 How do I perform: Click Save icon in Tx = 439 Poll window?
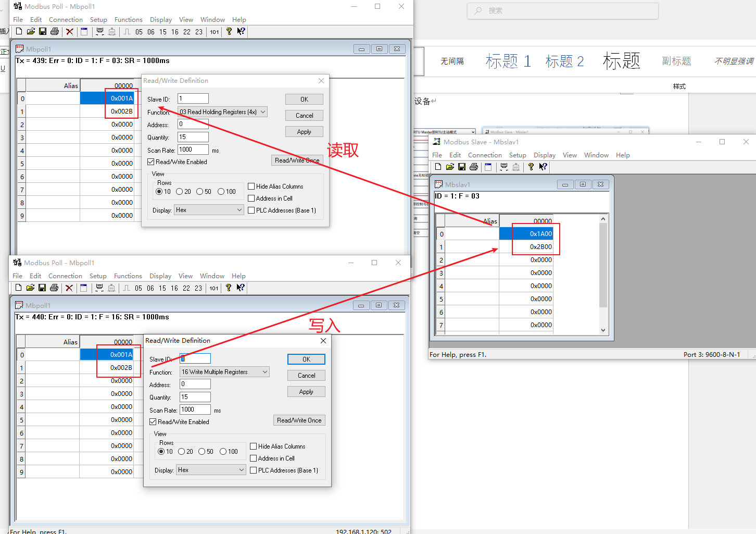[x=43, y=32]
